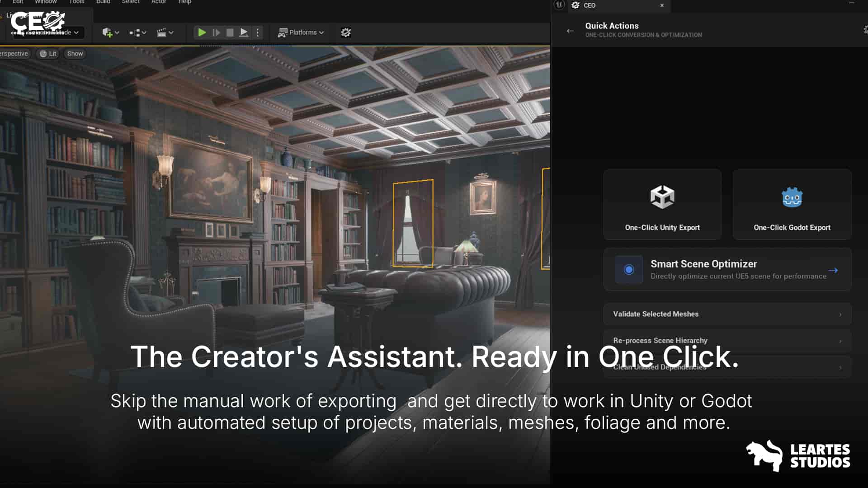Click the blue circle Smart Scene Optimizer icon
This screenshot has height=488, width=868.
tap(629, 270)
